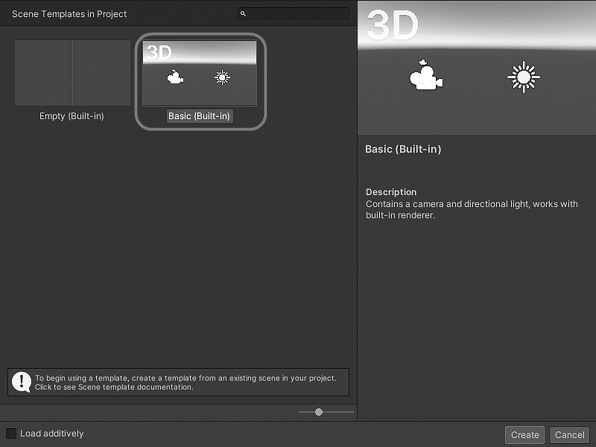Click the Load additively label

pos(52,433)
